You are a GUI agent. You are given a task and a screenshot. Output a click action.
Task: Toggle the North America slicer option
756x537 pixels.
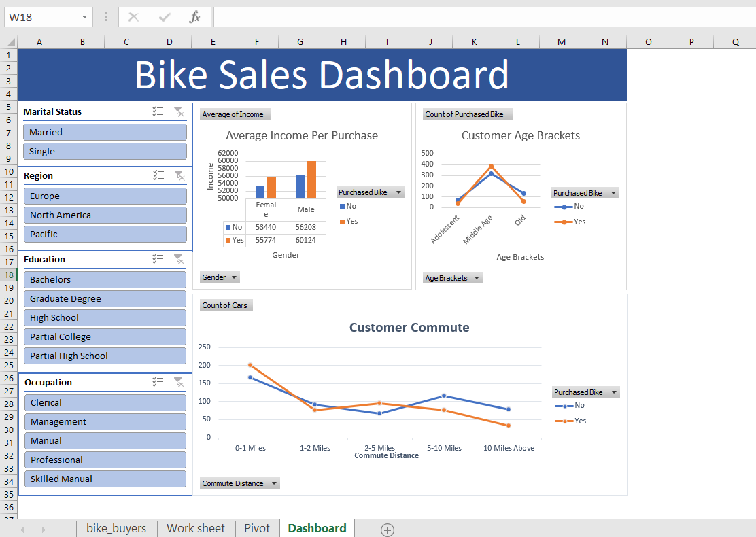[x=105, y=215]
